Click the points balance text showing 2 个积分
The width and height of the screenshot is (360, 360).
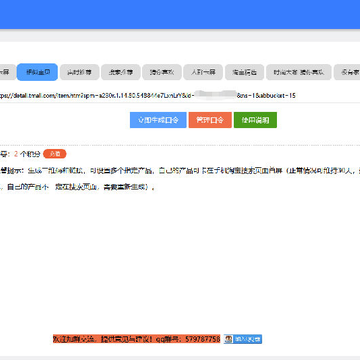pyautogui.click(x=27, y=154)
